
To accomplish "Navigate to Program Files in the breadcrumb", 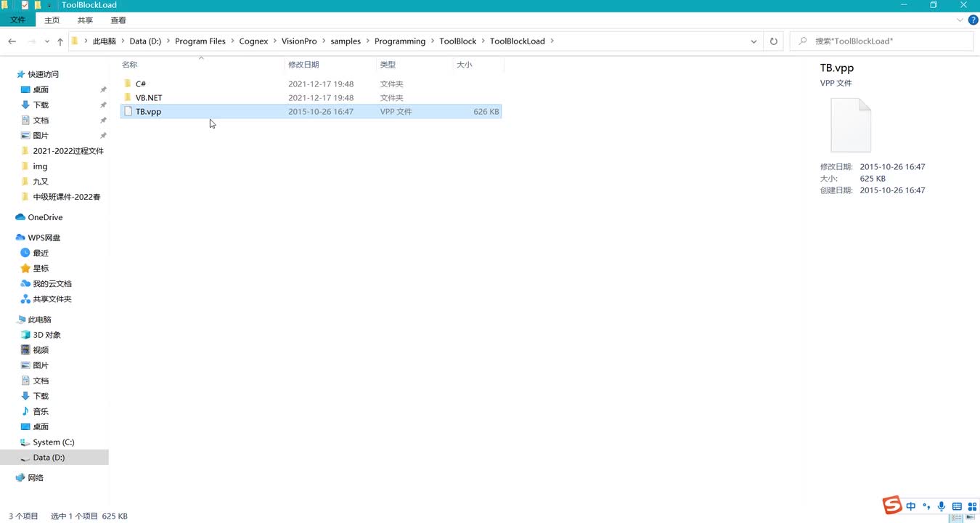I will pyautogui.click(x=200, y=41).
